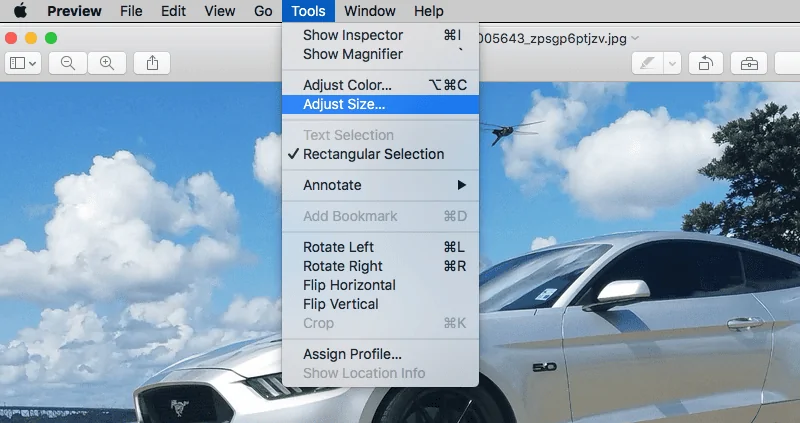Choose Show Inspector from the menu
Image resolution: width=800 pixels, height=423 pixels.
coord(381,35)
